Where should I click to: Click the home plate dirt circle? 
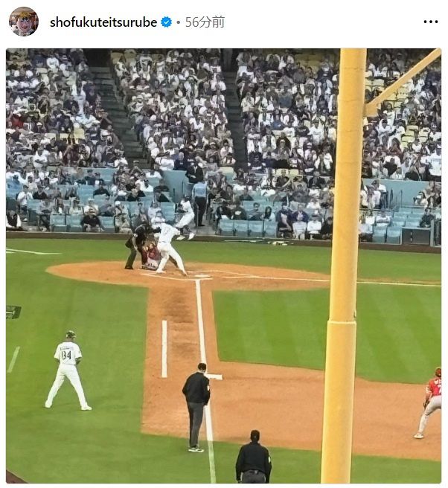point(187,274)
